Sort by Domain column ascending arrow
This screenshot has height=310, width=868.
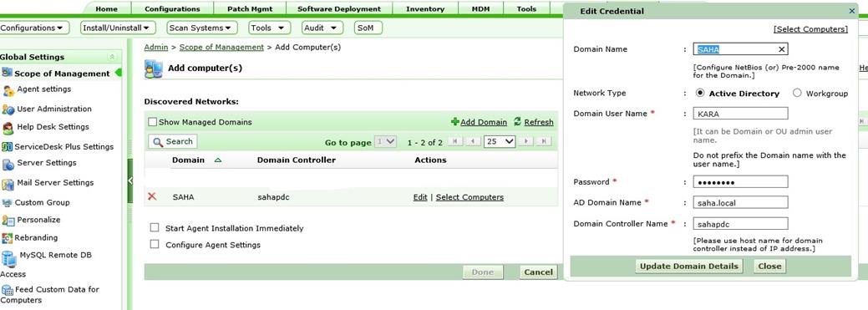[x=217, y=160]
